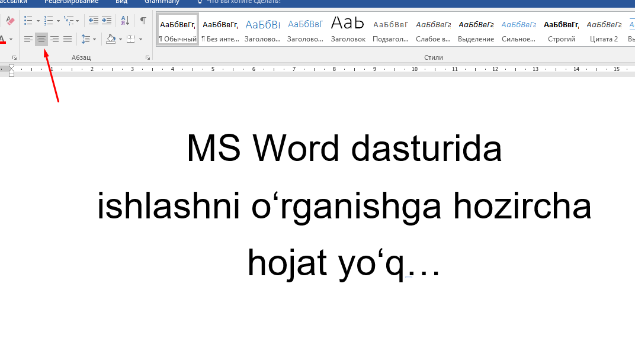Screen dimensions: 635x364
Task: Apply numbered list formatting
Action: coord(48,21)
